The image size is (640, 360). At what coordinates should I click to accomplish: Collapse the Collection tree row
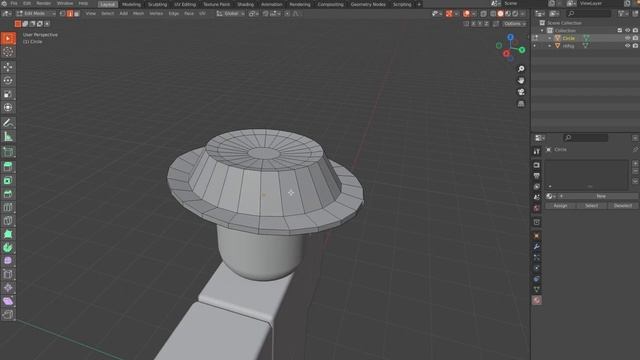point(542,31)
